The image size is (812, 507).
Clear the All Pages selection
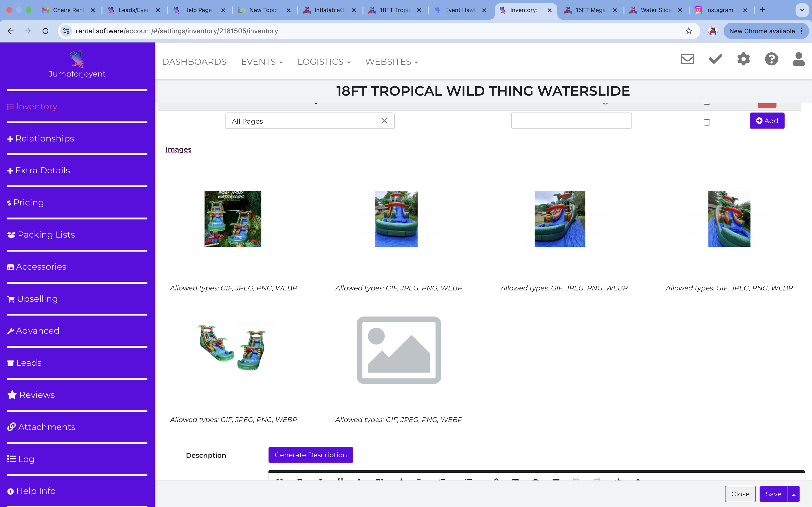point(384,121)
